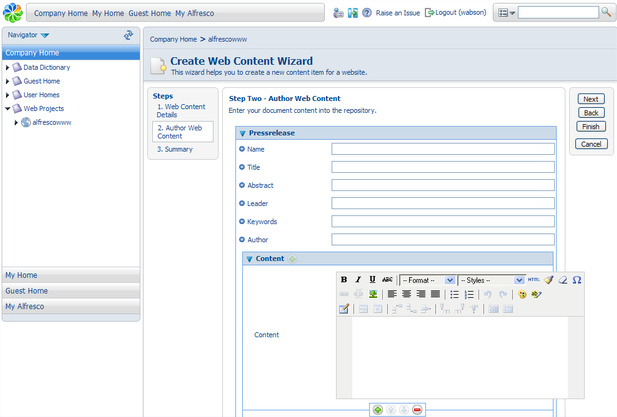Add a Content item with the green plus
The height and width of the screenshot is (417, 617).
378,410
